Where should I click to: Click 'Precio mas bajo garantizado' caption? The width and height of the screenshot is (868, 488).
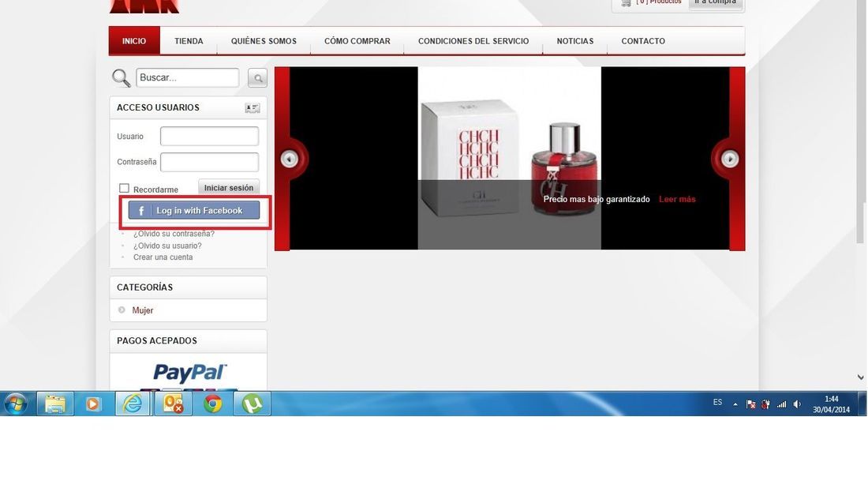(597, 200)
